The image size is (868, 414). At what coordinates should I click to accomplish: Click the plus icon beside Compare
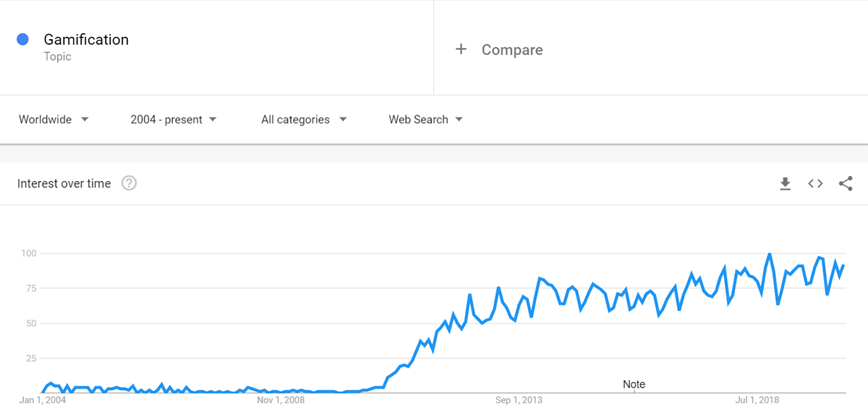(461, 49)
